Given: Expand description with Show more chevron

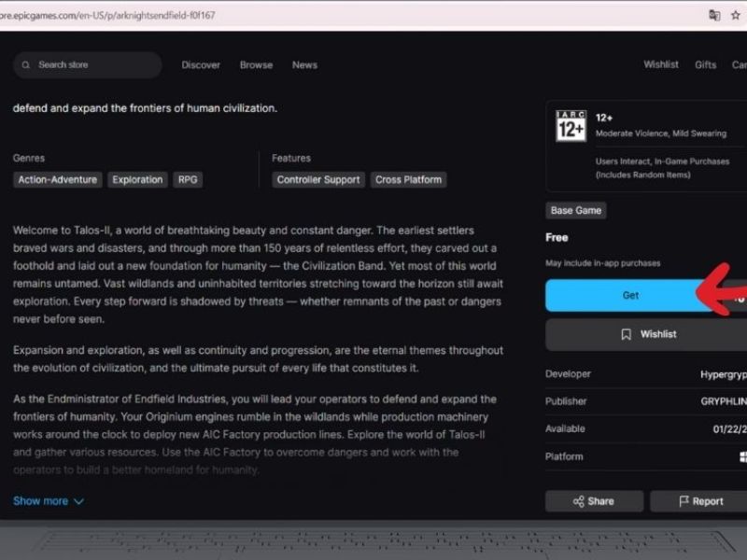Looking at the screenshot, I should click(78, 501).
